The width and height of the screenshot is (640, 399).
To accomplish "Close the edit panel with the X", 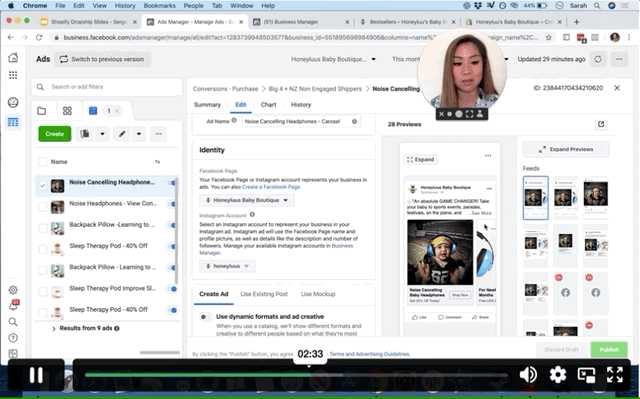I will tap(617, 88).
